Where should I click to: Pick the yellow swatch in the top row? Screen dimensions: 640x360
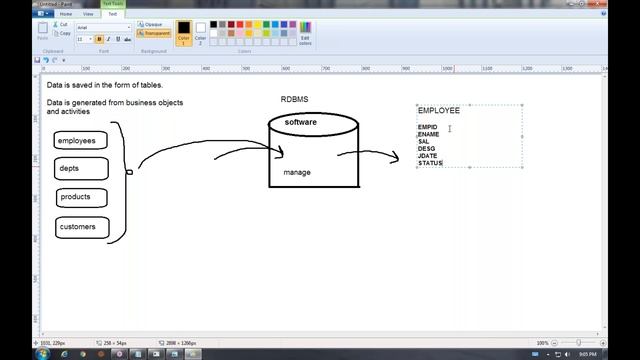point(258,24)
